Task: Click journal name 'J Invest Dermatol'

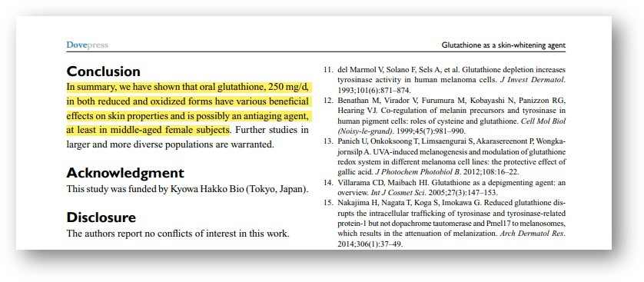Action: [533, 80]
